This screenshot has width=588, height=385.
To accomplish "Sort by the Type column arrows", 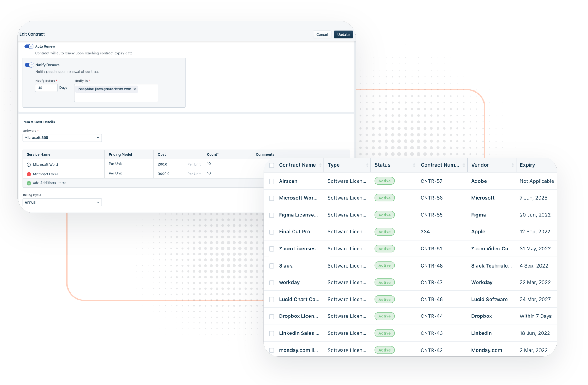I will 367,165.
